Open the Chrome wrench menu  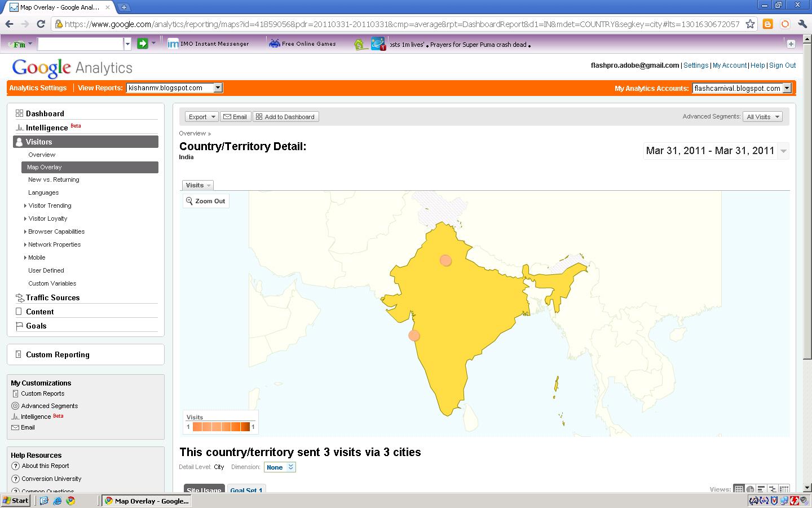802,24
